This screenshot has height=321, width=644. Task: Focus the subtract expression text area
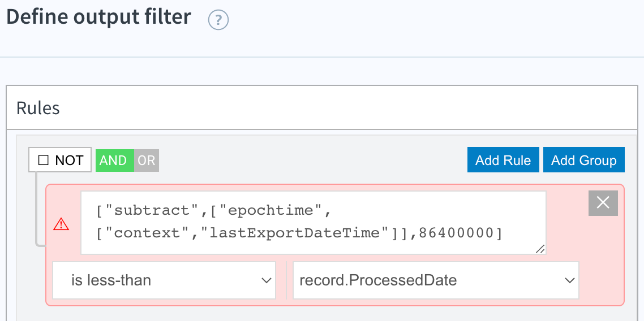point(314,222)
